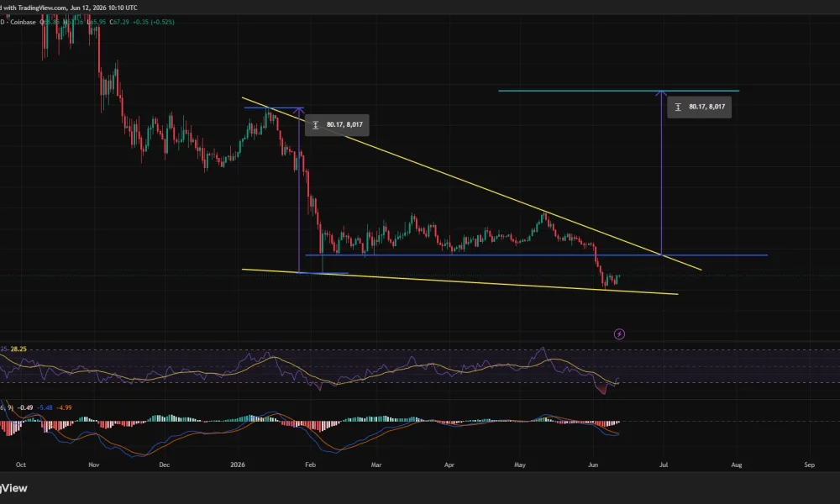Click the "Jun 12, 2026 10:10 UTC" timestamp
Image resolution: width=840 pixels, height=504 pixels.
[x=104, y=8]
